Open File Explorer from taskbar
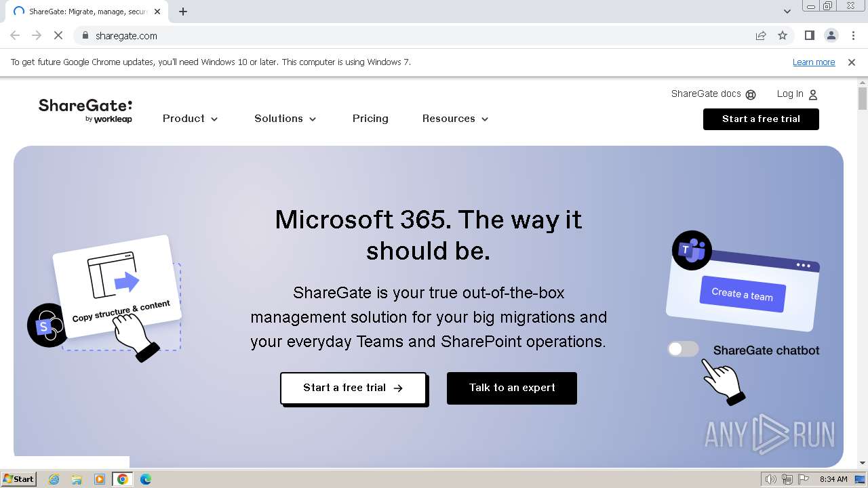The image size is (868, 488). pyautogui.click(x=77, y=479)
